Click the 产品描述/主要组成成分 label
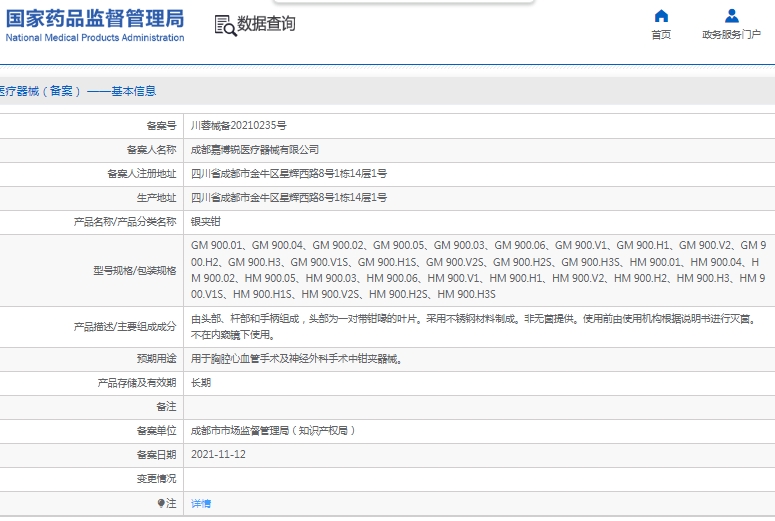 125,327
